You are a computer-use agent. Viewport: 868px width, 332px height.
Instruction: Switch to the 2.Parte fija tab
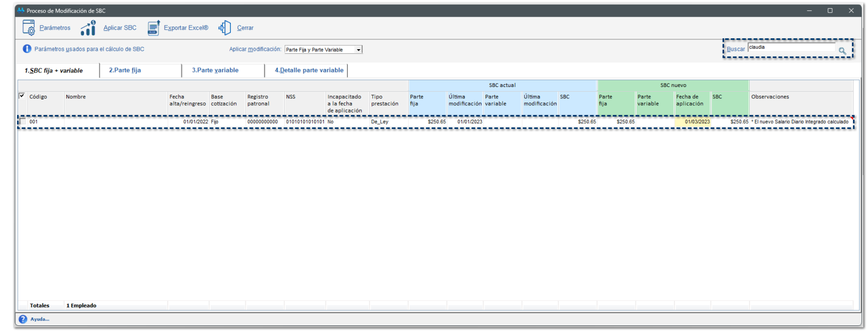125,70
